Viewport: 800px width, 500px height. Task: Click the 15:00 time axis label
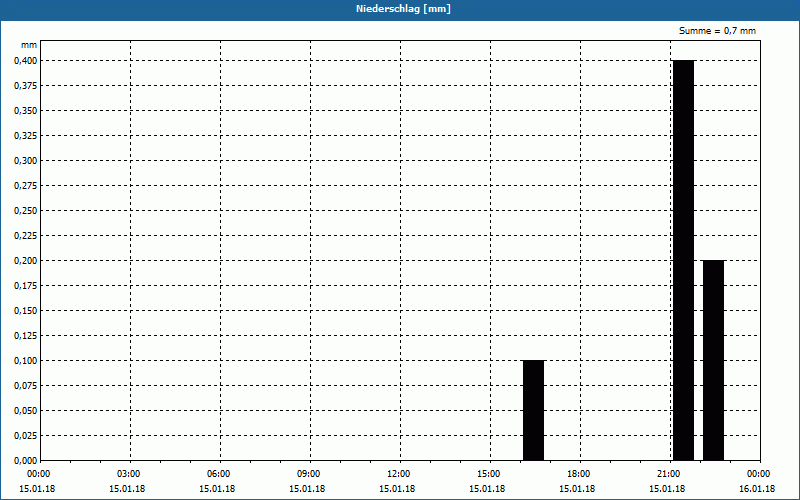click(489, 474)
